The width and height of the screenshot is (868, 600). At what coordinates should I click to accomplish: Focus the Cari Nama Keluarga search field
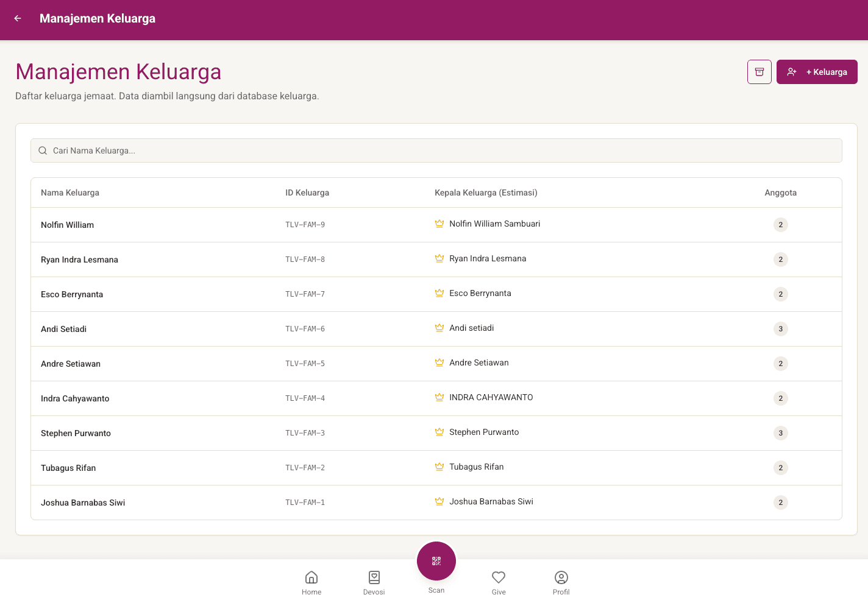[x=436, y=150]
